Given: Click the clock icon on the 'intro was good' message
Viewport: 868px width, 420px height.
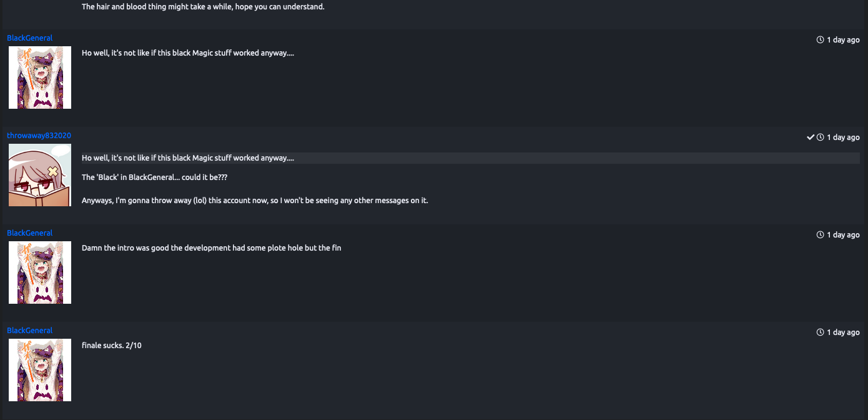Looking at the screenshot, I should pyautogui.click(x=820, y=235).
